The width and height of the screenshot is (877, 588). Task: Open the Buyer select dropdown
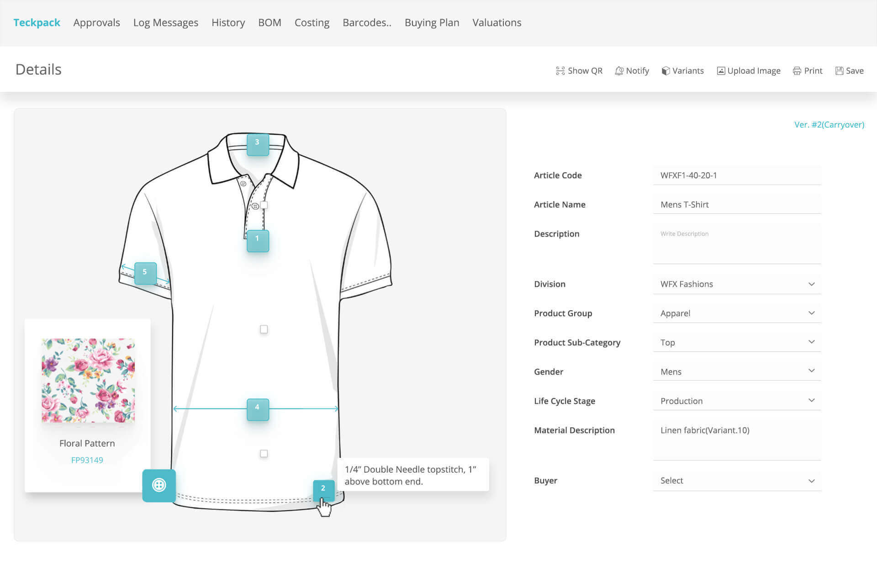tap(737, 481)
